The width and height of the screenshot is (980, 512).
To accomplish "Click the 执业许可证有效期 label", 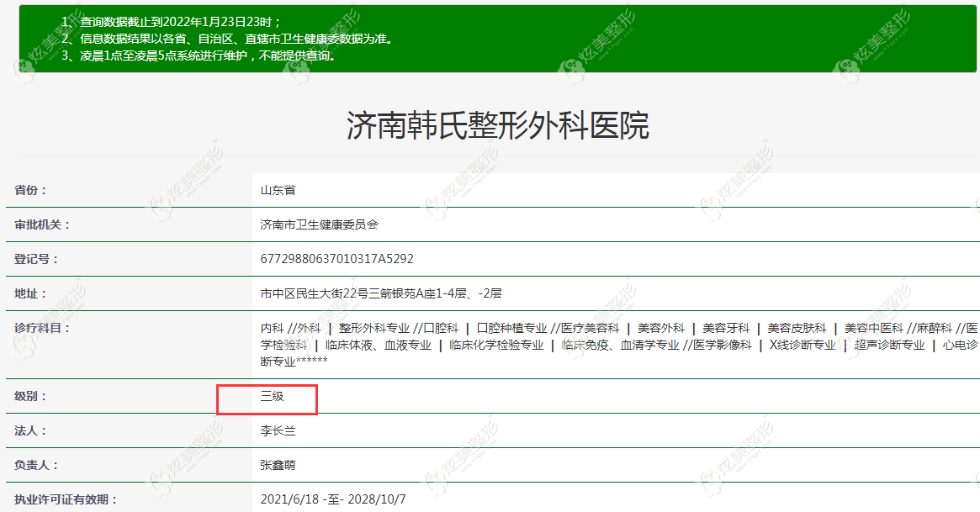I will tap(66, 499).
